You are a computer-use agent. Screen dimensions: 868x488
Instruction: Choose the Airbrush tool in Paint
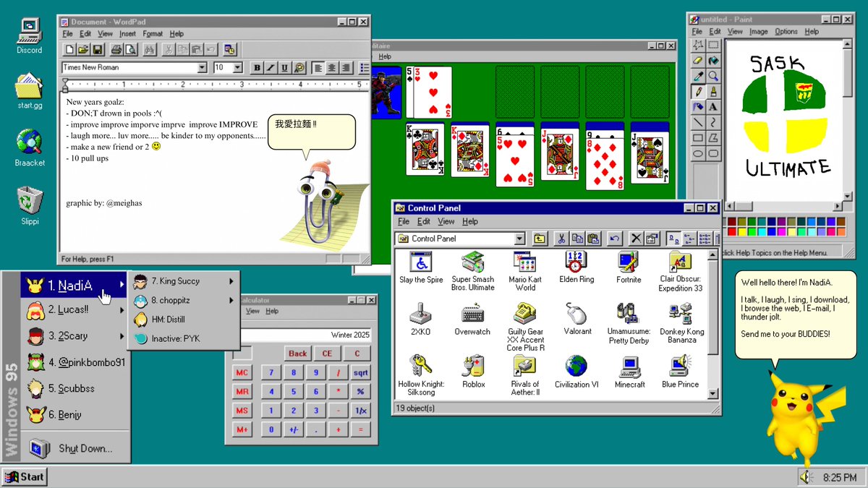click(x=698, y=107)
